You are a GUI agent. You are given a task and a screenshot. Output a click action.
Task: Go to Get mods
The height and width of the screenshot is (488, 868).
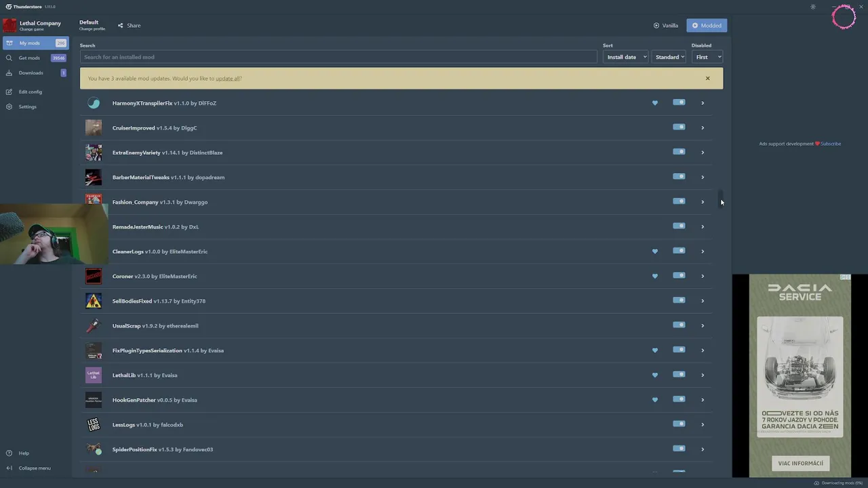(35, 58)
